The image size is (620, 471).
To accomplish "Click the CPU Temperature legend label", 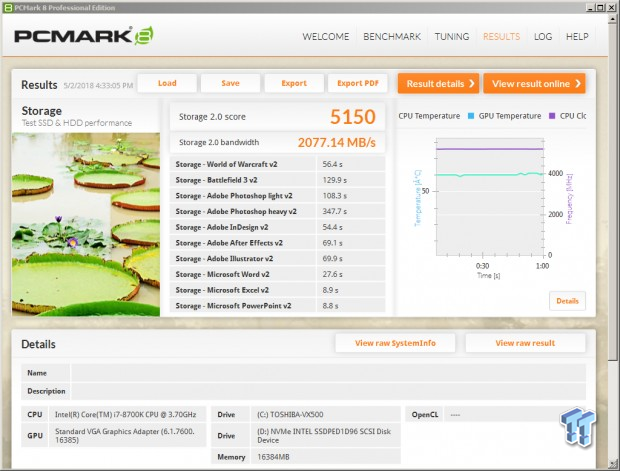I will point(429,116).
